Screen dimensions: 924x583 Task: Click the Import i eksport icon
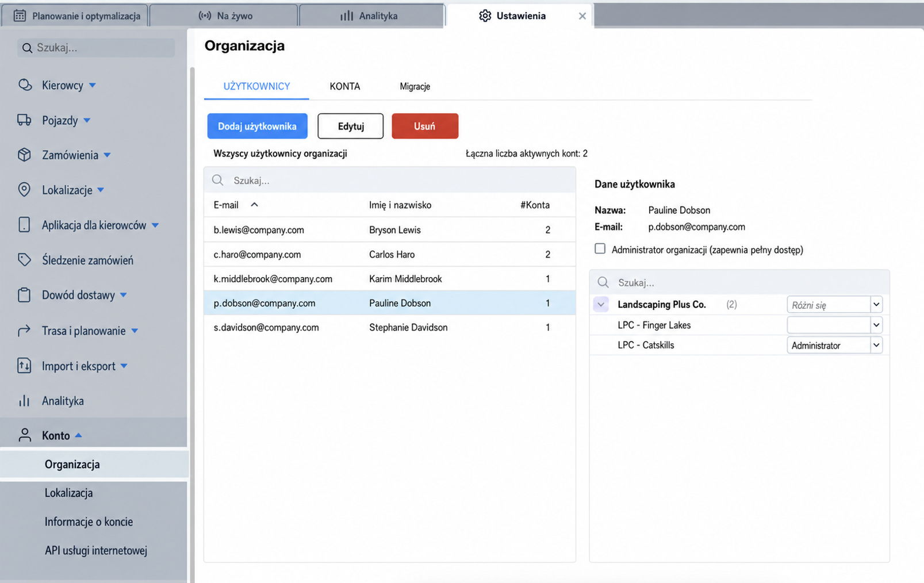pyautogui.click(x=24, y=366)
